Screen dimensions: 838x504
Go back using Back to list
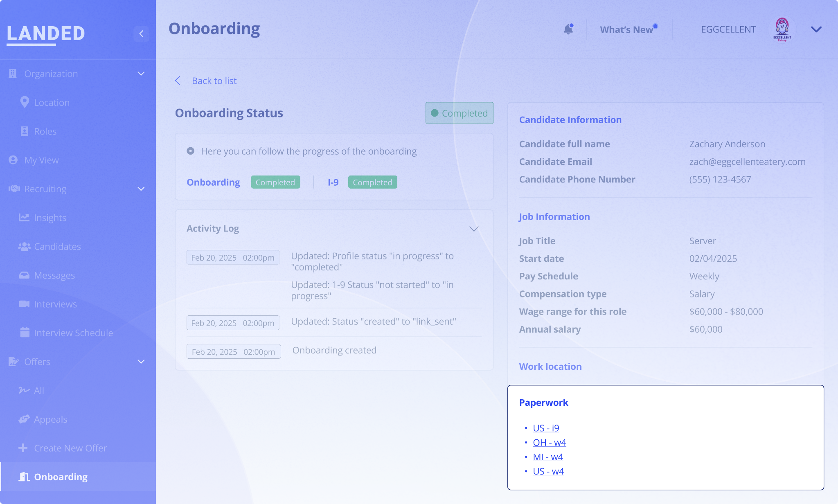(x=214, y=81)
